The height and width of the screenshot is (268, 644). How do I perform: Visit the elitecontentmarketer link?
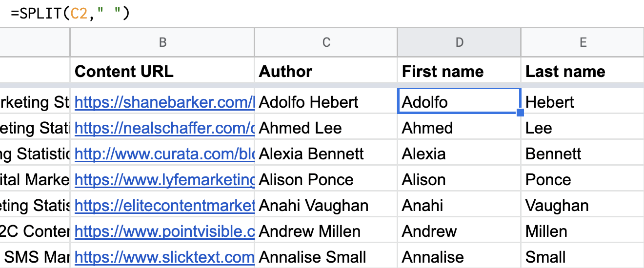(164, 206)
